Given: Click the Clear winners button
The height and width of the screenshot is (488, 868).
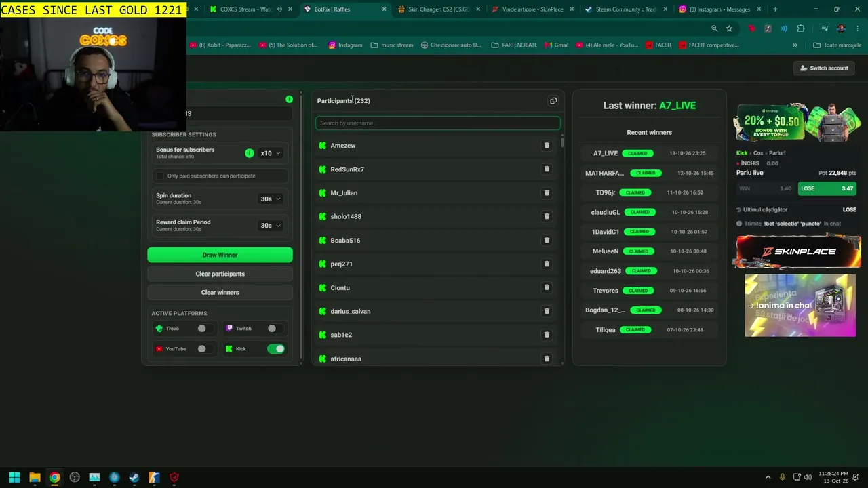Looking at the screenshot, I should pyautogui.click(x=220, y=293).
